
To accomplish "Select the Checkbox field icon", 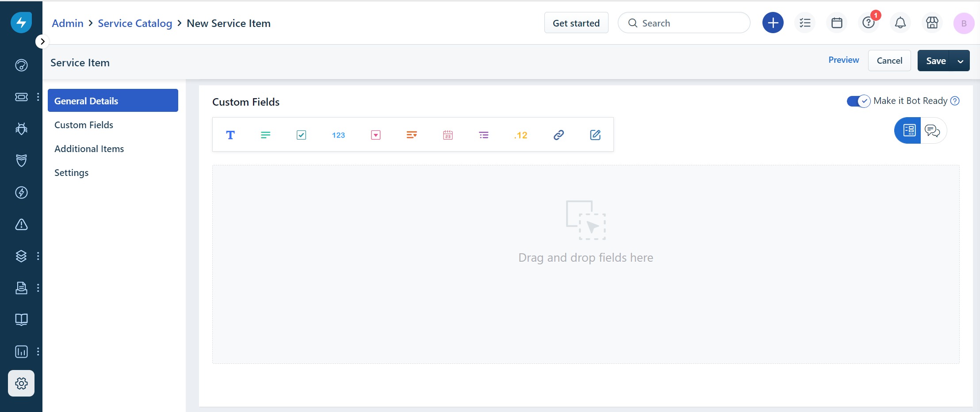I will (301, 135).
